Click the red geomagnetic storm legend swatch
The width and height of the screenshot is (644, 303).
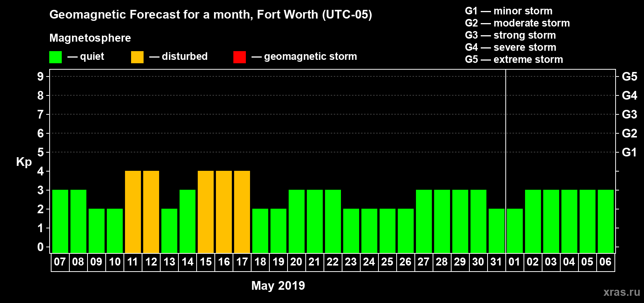click(x=239, y=57)
